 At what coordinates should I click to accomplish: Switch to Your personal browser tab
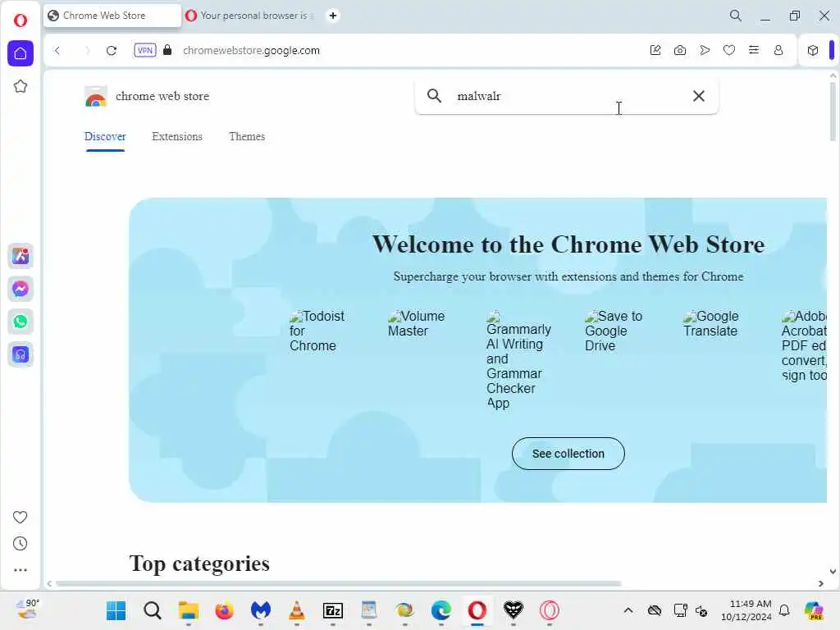[x=251, y=16]
